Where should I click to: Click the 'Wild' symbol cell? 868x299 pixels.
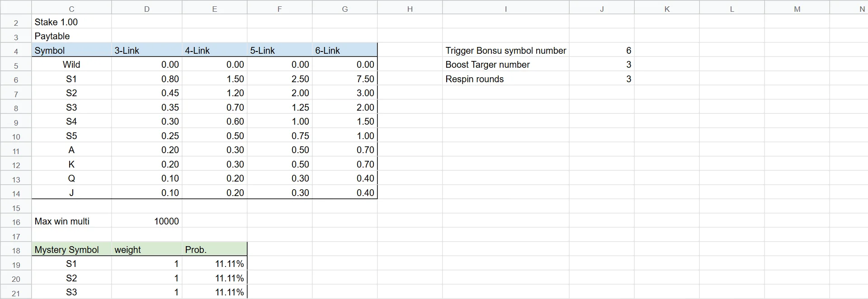click(x=71, y=65)
